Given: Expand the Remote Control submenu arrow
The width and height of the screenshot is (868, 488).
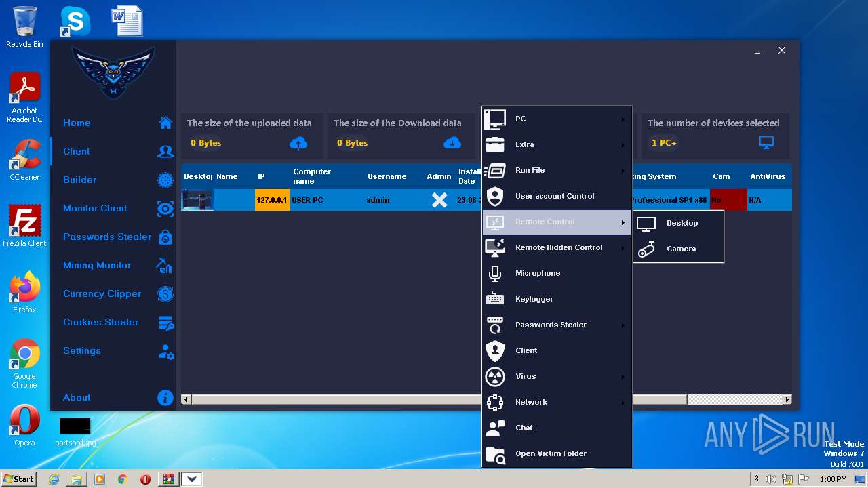Looking at the screenshot, I should [x=623, y=222].
